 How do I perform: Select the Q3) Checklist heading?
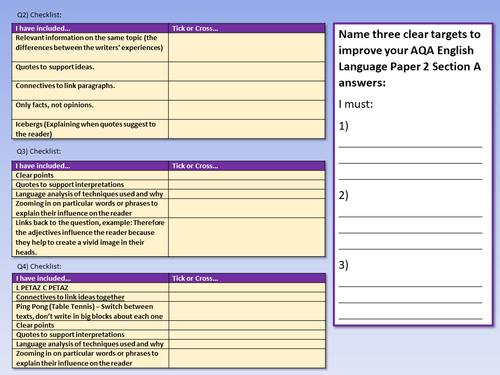pyautogui.click(x=39, y=151)
